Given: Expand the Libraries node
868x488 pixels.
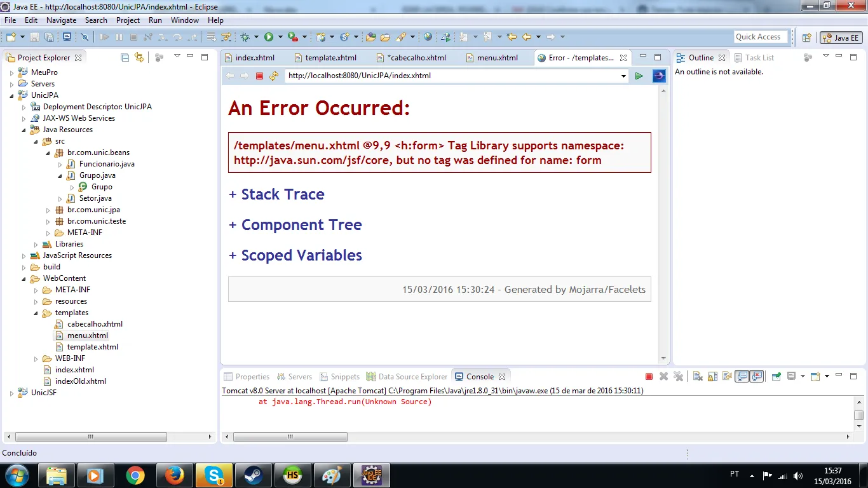Looking at the screenshot, I should (36, 244).
